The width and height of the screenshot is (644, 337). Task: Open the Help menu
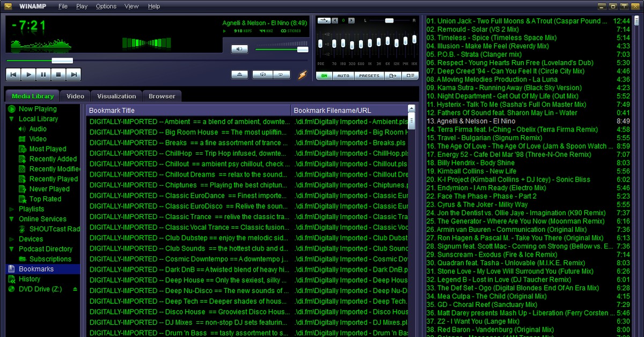click(154, 6)
